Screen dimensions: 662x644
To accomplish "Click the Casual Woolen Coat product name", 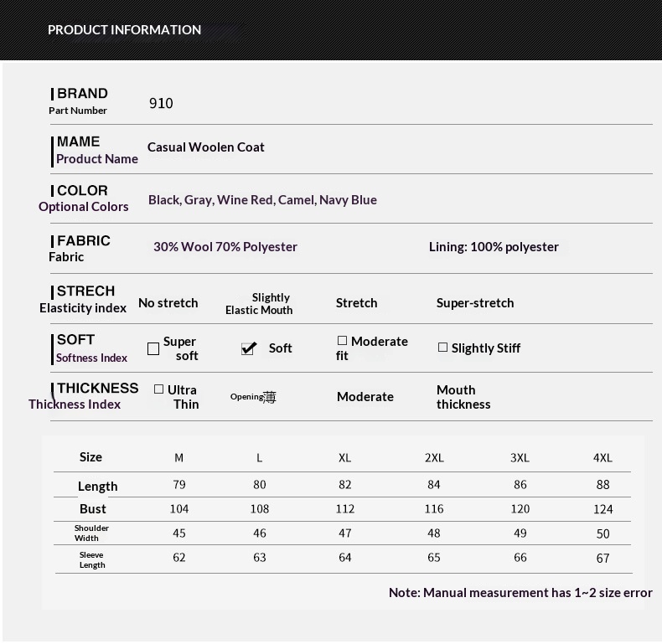I will point(206,147).
